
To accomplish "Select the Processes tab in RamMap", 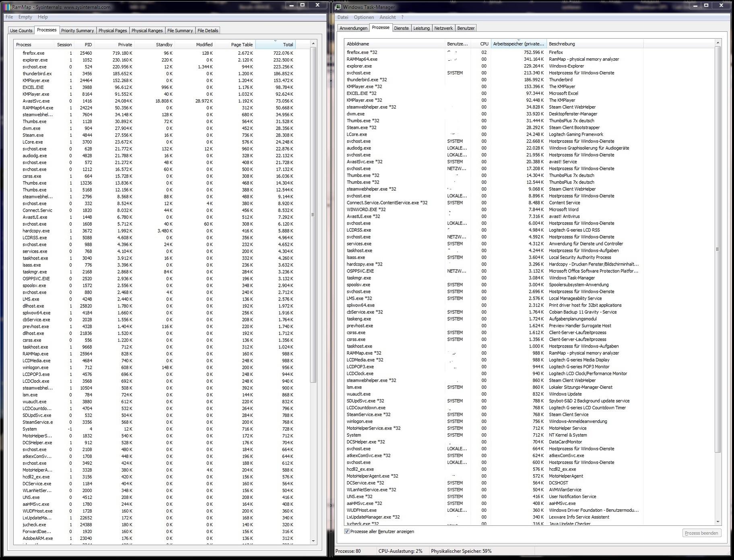I will pyautogui.click(x=47, y=30).
